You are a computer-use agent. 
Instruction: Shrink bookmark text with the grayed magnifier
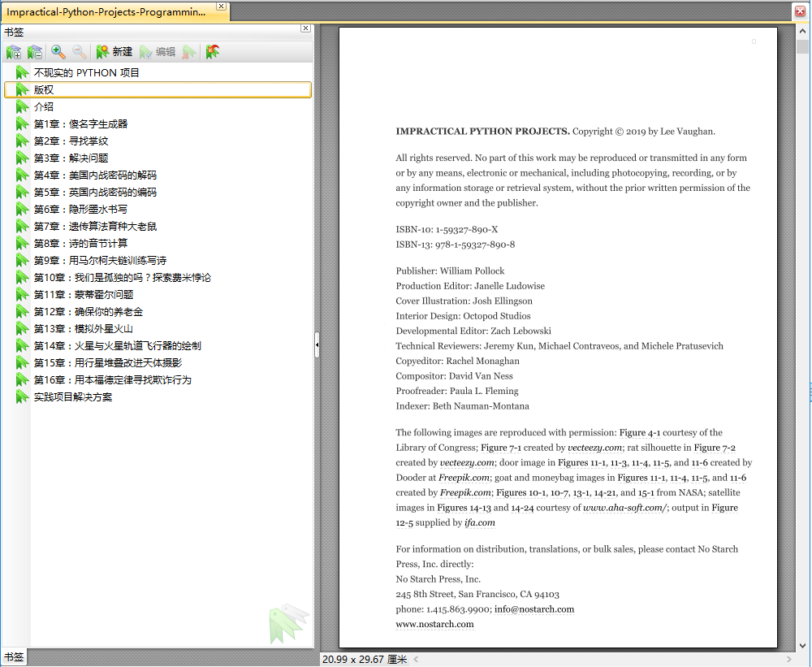[x=80, y=52]
